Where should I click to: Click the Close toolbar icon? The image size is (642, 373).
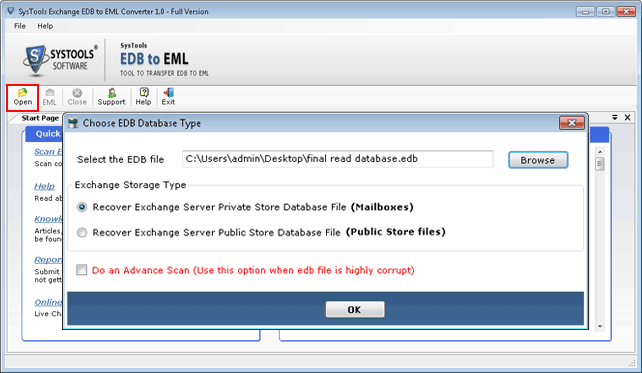(77, 97)
